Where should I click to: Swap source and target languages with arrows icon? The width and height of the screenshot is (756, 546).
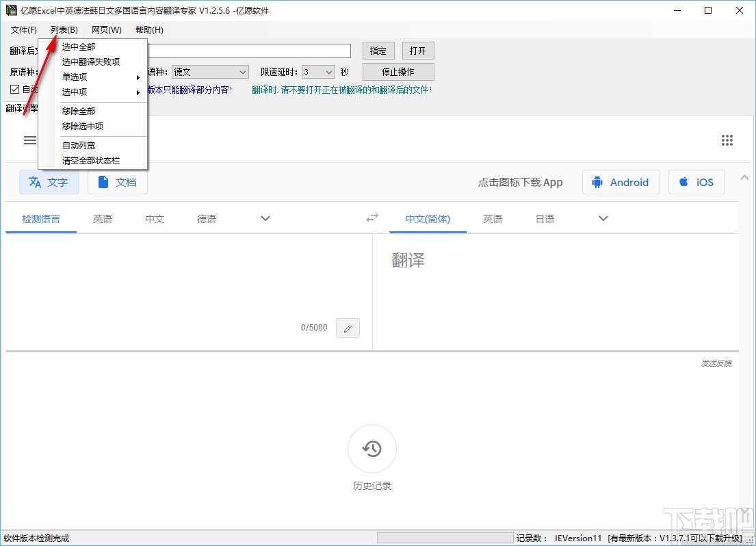tap(372, 217)
